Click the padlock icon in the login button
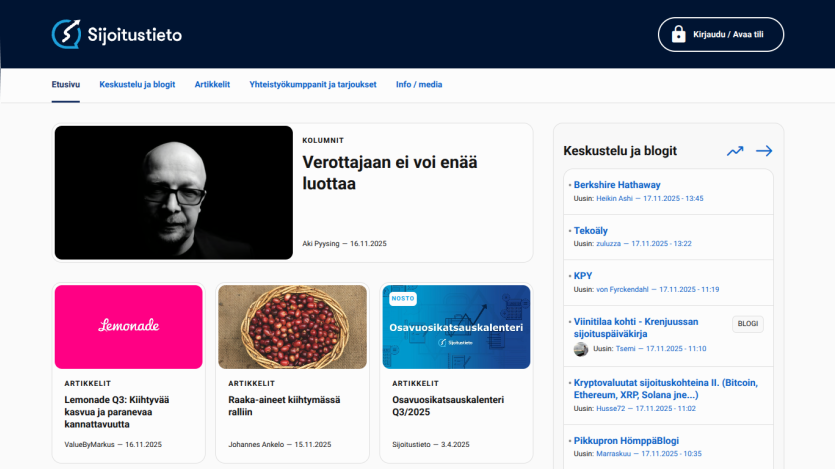This screenshot has width=835, height=469. click(x=678, y=34)
